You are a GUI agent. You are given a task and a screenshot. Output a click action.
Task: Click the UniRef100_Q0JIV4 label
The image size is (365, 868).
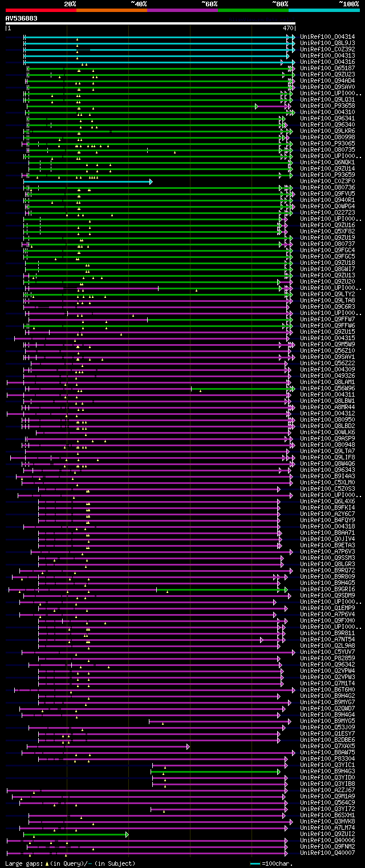[328, 539]
